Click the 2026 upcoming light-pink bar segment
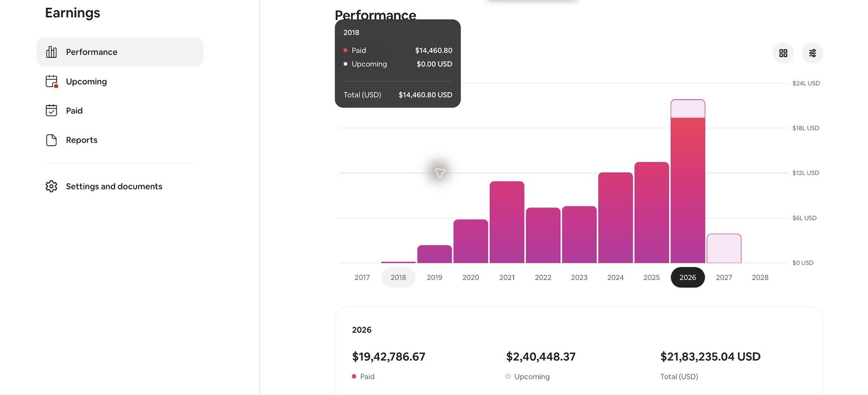 point(688,108)
